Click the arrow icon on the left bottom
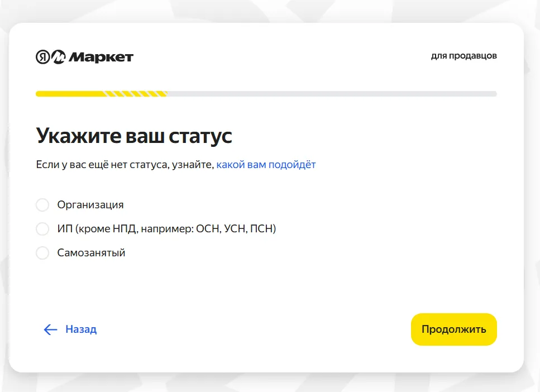 50,329
